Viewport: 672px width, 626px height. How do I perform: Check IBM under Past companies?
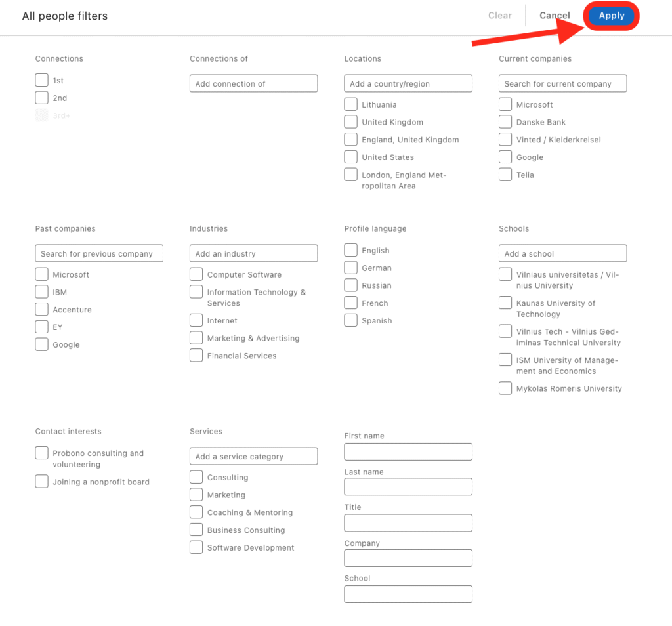click(x=41, y=292)
